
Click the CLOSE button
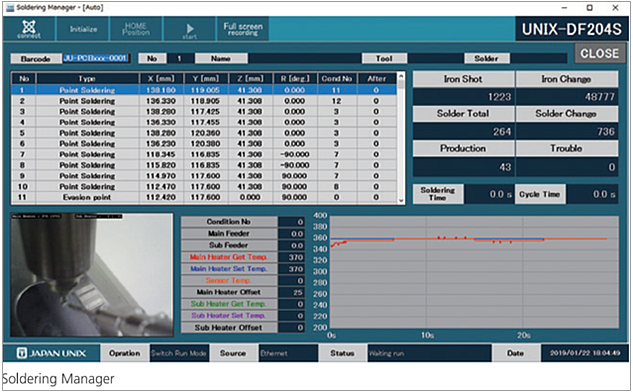click(x=599, y=53)
